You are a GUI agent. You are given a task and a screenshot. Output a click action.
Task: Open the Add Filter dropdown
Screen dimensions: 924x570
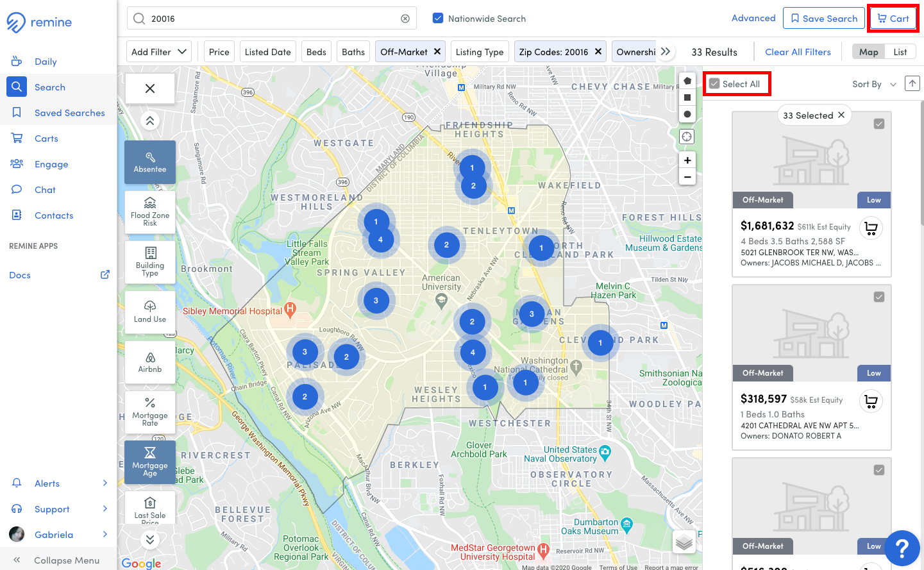(159, 52)
